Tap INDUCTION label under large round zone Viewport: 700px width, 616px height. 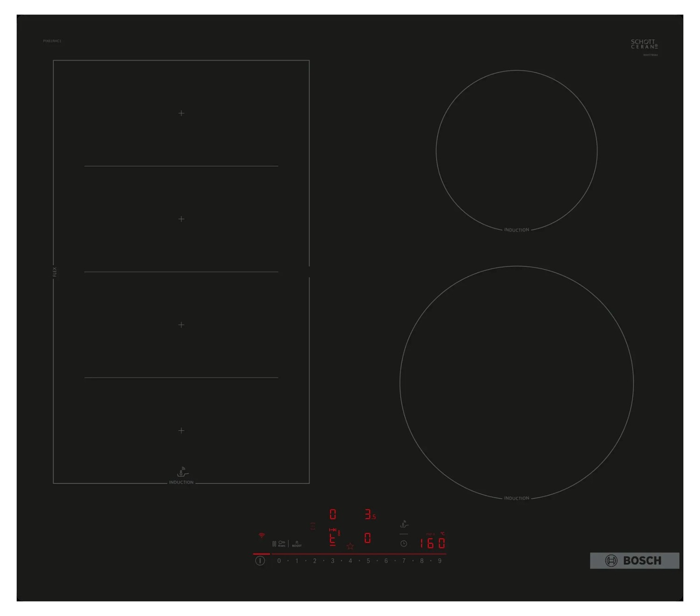[x=517, y=498]
